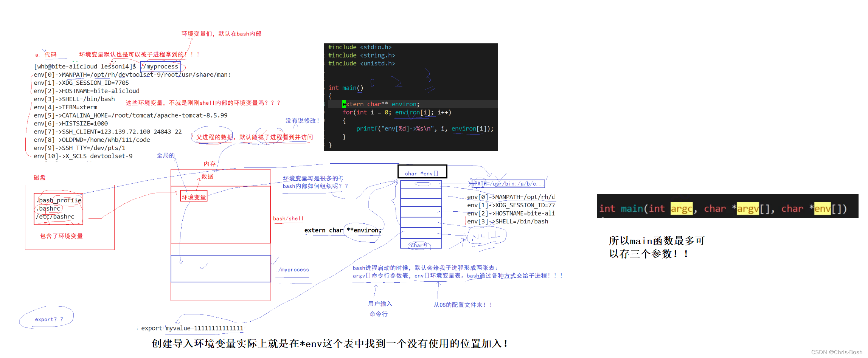Click the highlighted 'extern char** environ;' code line
This screenshot has width=868, height=358.
coord(381,104)
